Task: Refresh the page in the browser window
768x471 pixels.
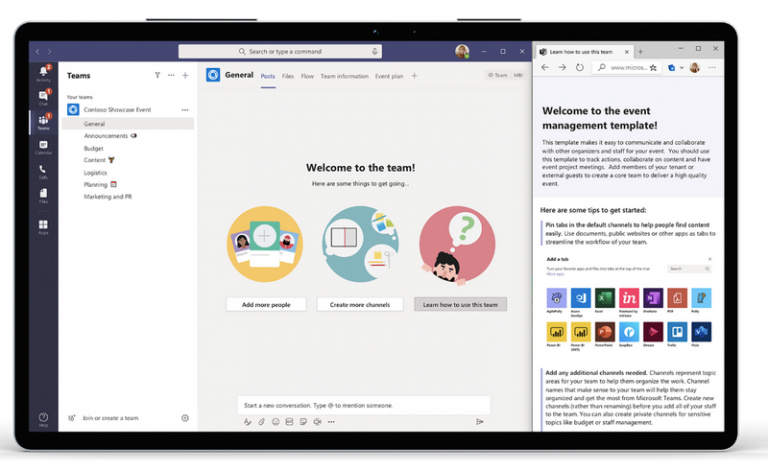Action: pos(579,68)
